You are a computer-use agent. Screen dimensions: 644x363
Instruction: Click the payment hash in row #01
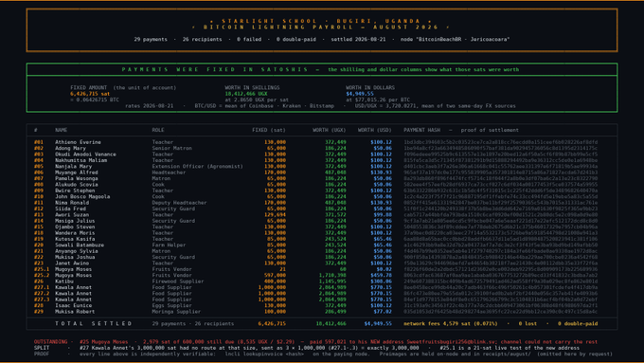click(x=501, y=142)
